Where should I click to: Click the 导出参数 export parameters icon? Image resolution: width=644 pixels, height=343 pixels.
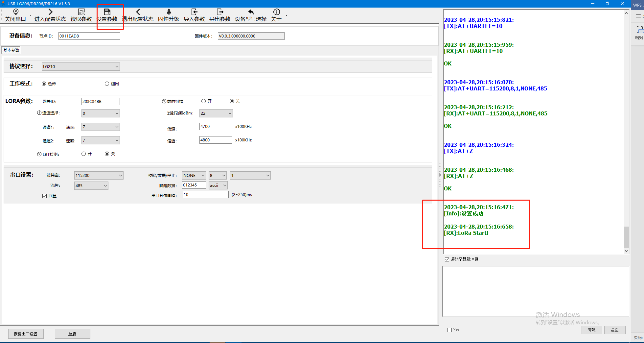click(x=220, y=12)
